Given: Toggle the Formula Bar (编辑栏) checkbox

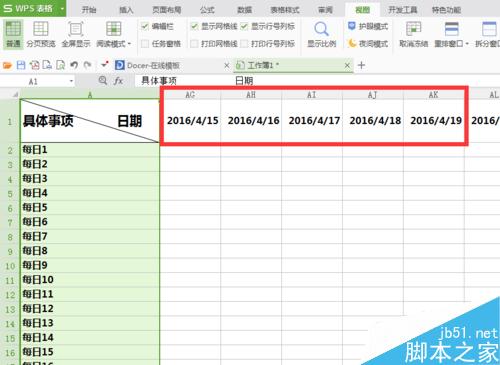Looking at the screenshot, I should 145,26.
